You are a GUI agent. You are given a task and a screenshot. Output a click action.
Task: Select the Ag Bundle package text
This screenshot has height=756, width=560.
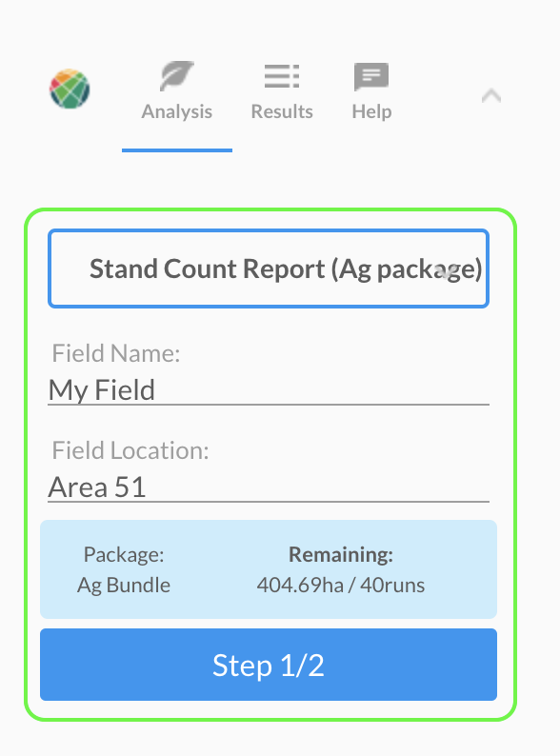124,586
